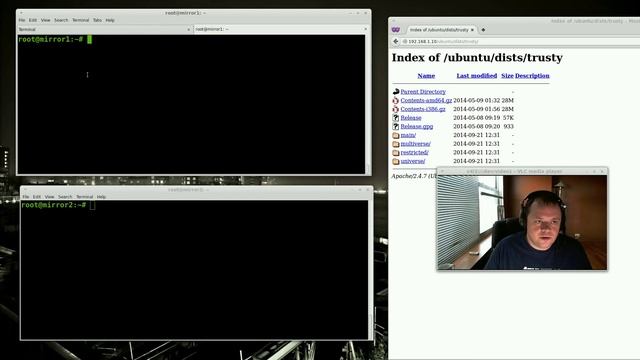Close the Index of /ubuntu browser tab
Viewport: 640px width, 360px height.
coord(472,30)
